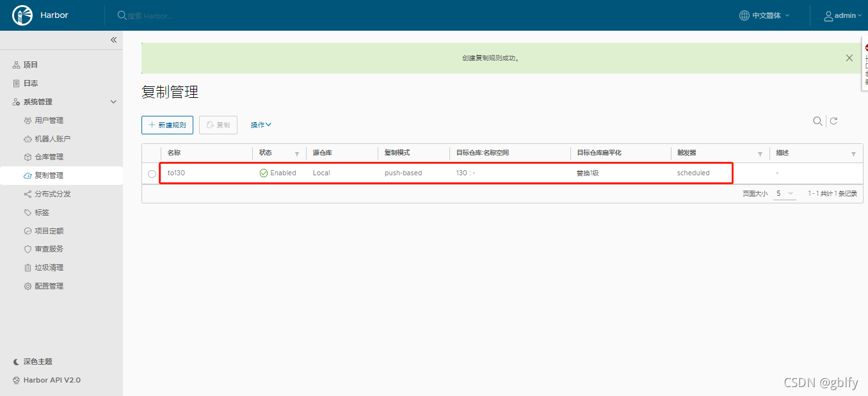Click the 项目定额 gauge icon
The width and height of the screenshot is (868, 396).
click(x=28, y=231)
